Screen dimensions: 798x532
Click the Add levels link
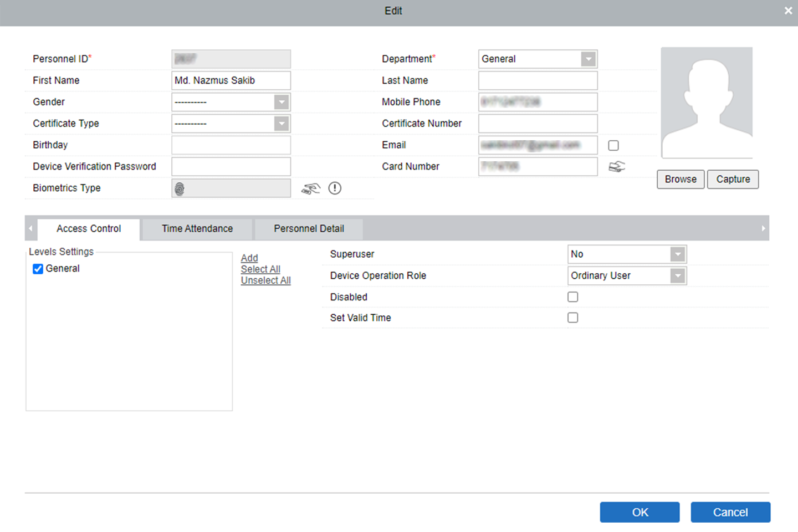(x=249, y=258)
